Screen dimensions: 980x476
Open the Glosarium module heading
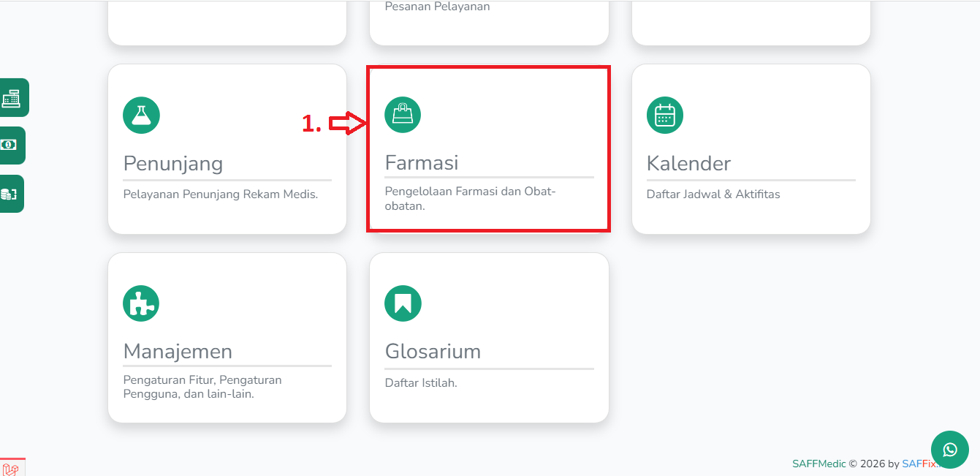click(x=433, y=351)
